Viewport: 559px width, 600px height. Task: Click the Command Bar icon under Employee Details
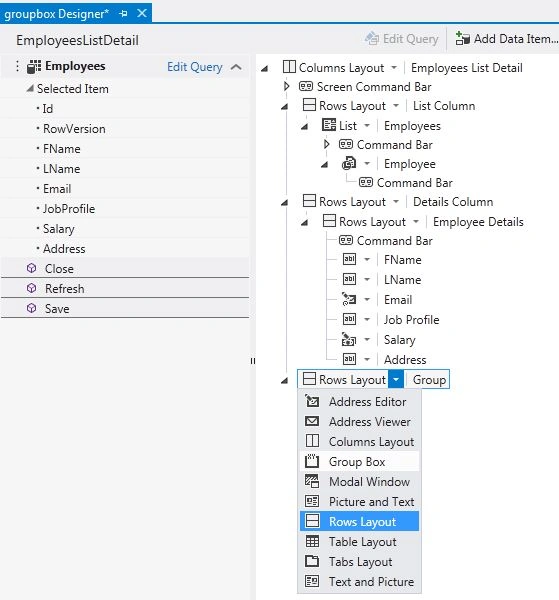346,240
